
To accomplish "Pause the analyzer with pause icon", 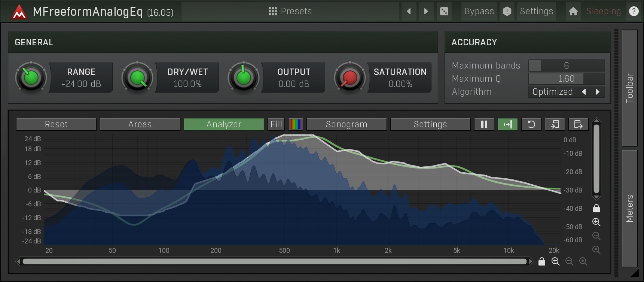I will 484,124.
